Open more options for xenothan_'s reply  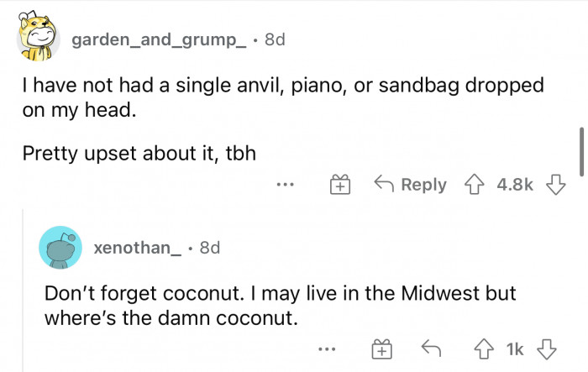328,347
